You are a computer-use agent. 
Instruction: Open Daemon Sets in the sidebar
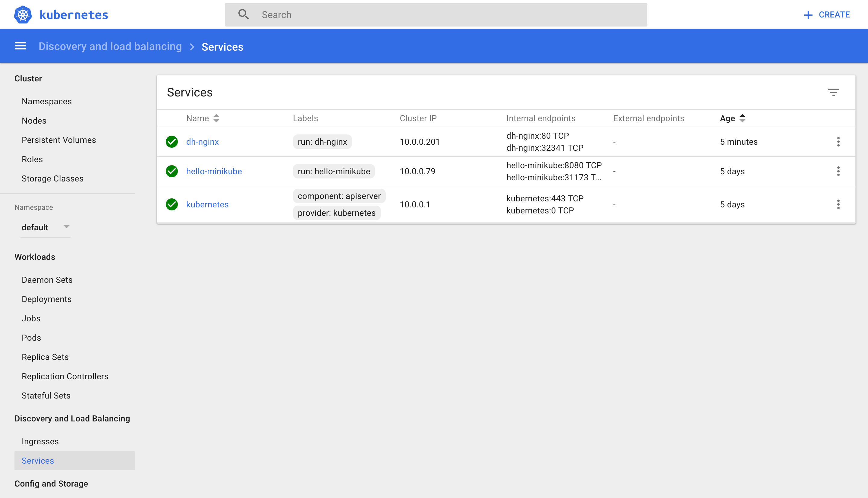pos(47,280)
